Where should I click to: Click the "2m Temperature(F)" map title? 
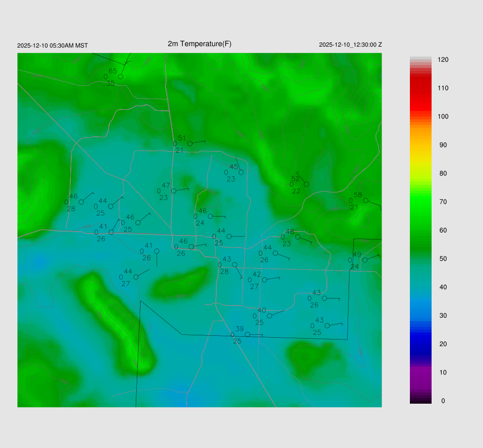[x=200, y=44]
